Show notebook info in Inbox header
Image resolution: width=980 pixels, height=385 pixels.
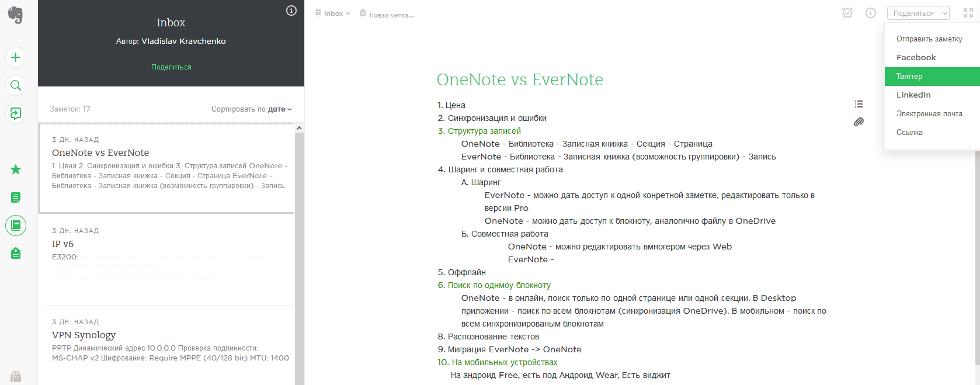tap(291, 11)
